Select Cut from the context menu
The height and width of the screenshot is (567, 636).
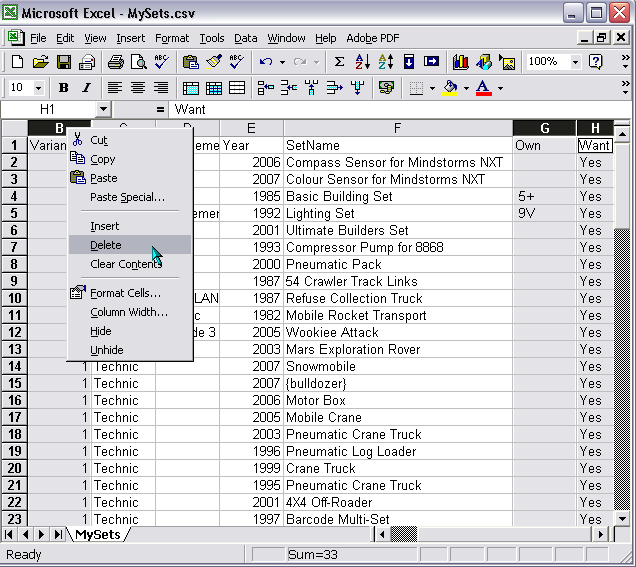[x=130, y=140]
